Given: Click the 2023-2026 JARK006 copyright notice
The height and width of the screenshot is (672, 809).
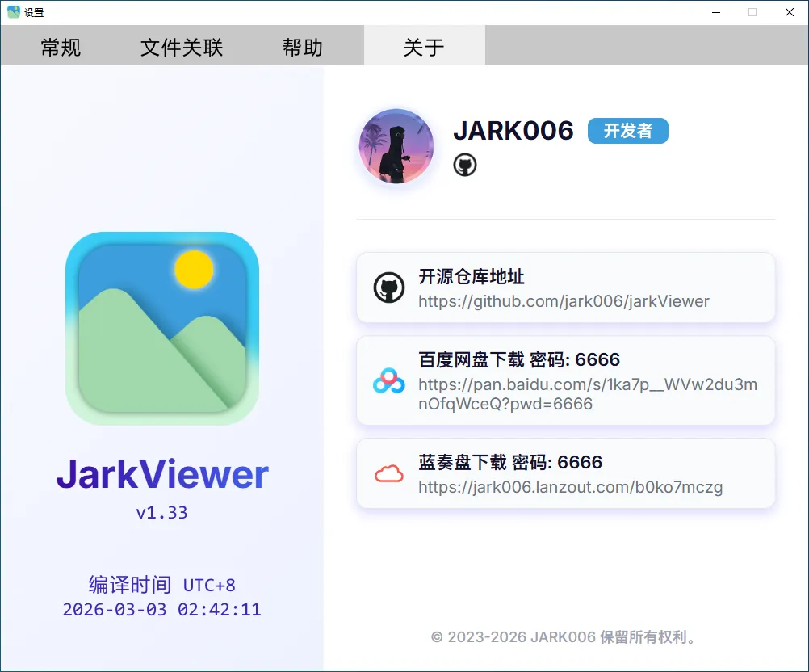Looking at the screenshot, I should [565, 637].
